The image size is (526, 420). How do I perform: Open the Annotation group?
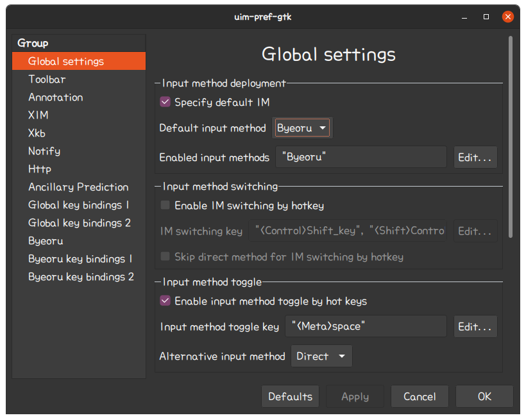[79, 97]
